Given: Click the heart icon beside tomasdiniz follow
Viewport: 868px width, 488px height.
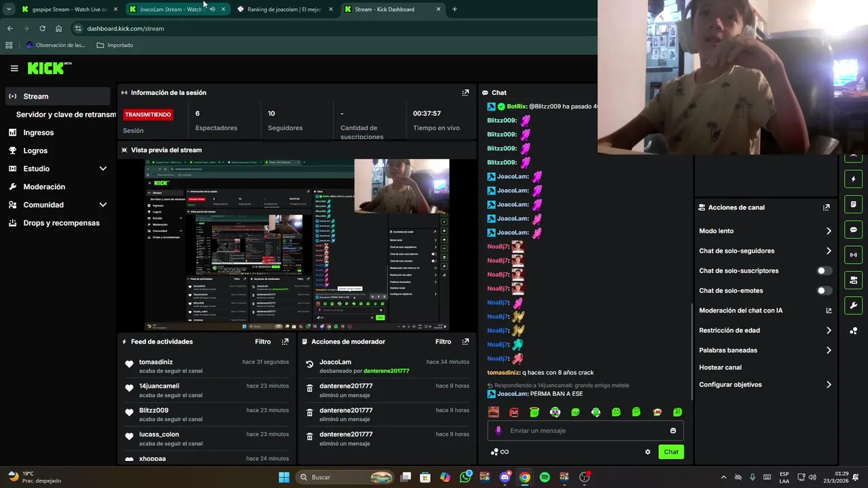Looking at the screenshot, I should (x=130, y=364).
